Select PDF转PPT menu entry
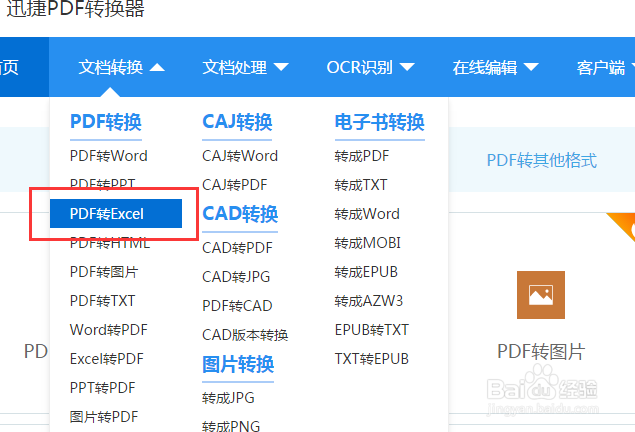635x432 pixels. coord(102,184)
